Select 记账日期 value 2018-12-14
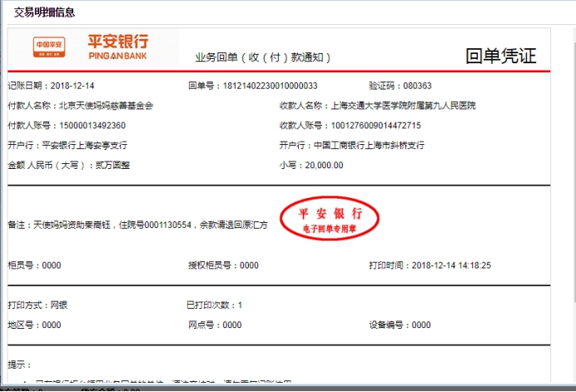 click(x=72, y=86)
